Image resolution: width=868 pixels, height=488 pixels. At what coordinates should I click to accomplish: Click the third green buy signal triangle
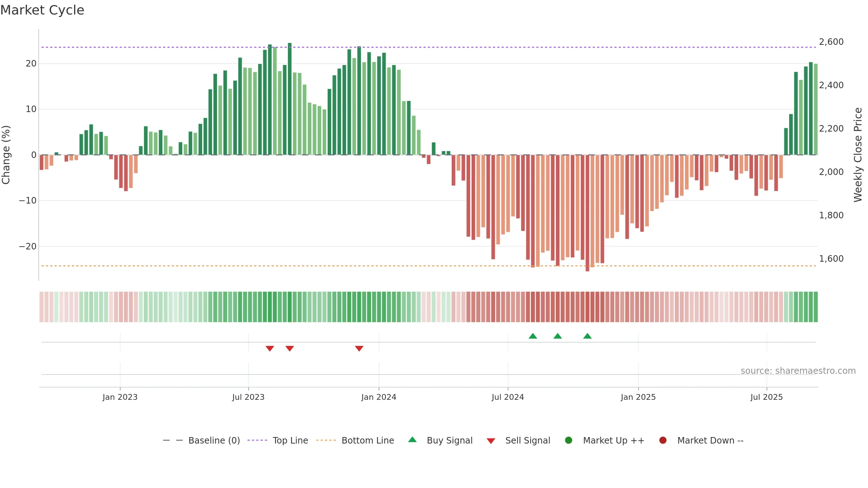(x=587, y=336)
